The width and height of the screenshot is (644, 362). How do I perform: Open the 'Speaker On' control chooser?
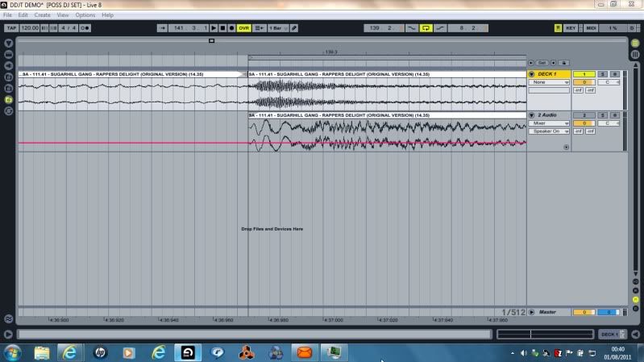point(549,131)
